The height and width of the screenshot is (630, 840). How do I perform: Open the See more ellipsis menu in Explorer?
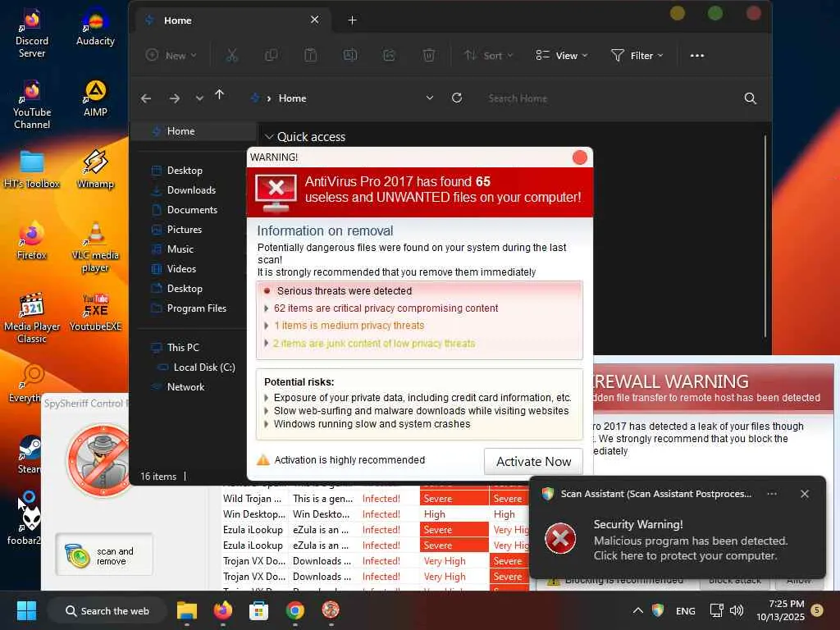[697, 55]
